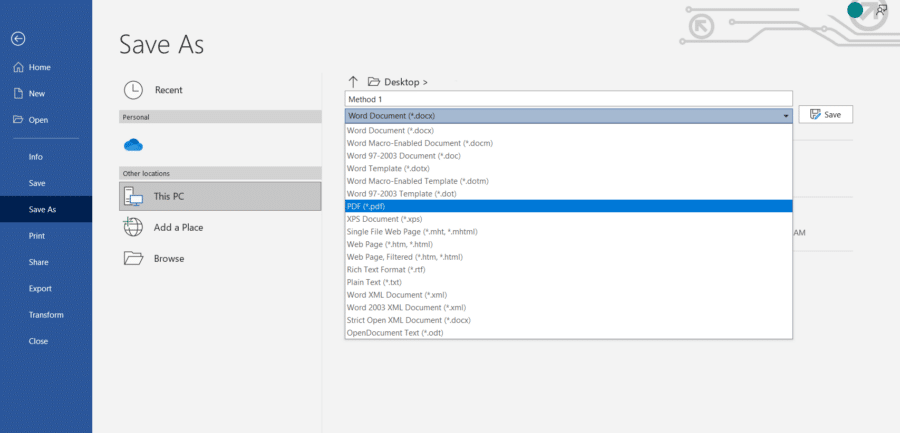This screenshot has height=433, width=900.
Task: Choose the This PC location
Action: (134, 196)
